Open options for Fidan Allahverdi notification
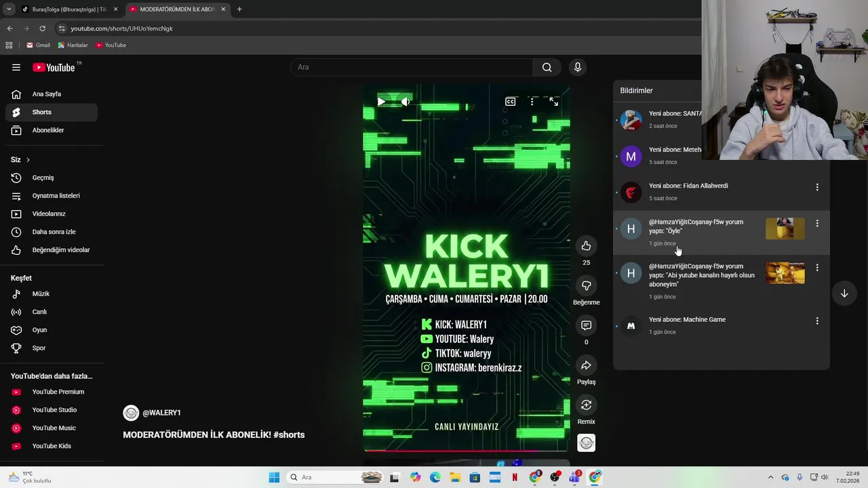 (x=817, y=187)
